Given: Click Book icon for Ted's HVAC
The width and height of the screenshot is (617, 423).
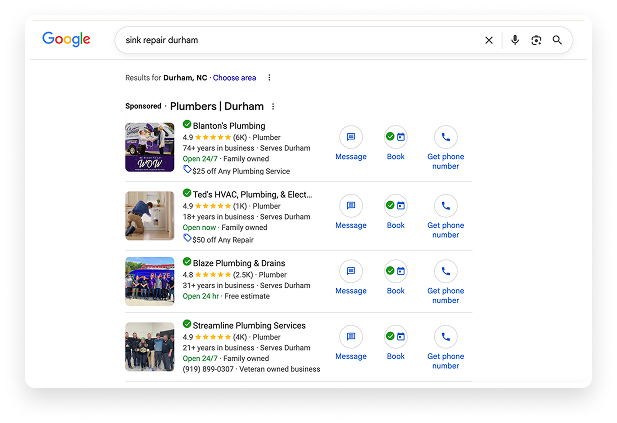Looking at the screenshot, I should click(x=395, y=206).
